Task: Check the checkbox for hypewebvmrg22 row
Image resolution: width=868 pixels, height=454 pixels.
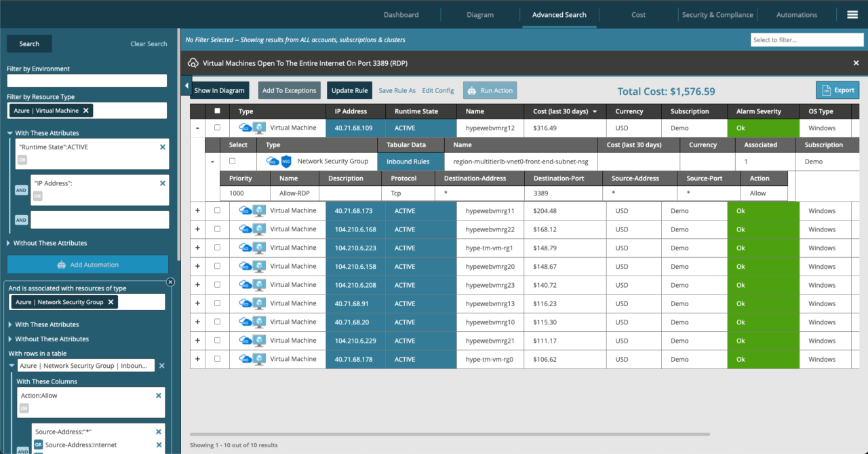Action: [217, 229]
